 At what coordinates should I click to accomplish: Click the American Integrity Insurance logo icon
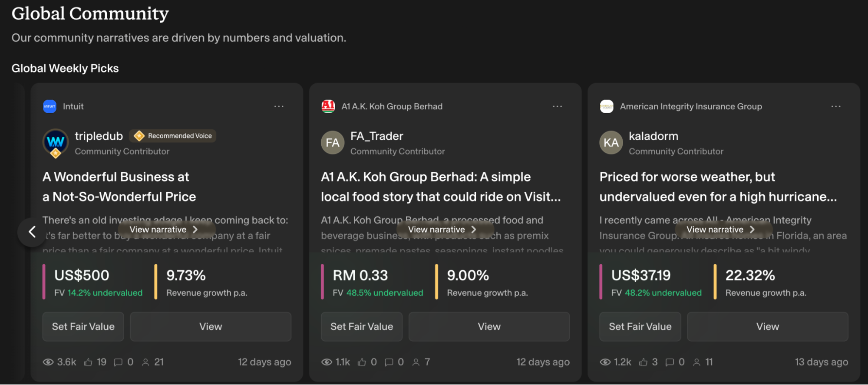click(x=607, y=106)
